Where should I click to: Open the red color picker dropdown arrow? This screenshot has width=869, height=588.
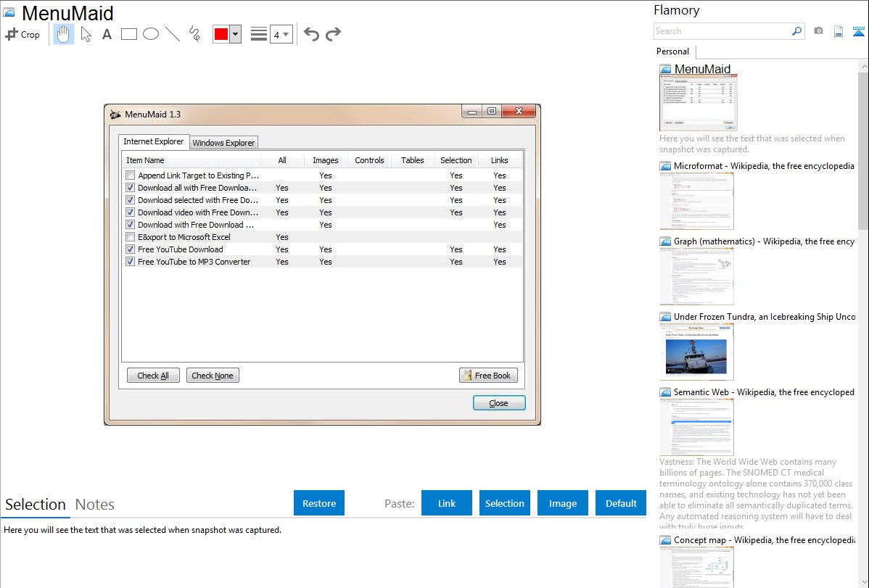pos(236,34)
